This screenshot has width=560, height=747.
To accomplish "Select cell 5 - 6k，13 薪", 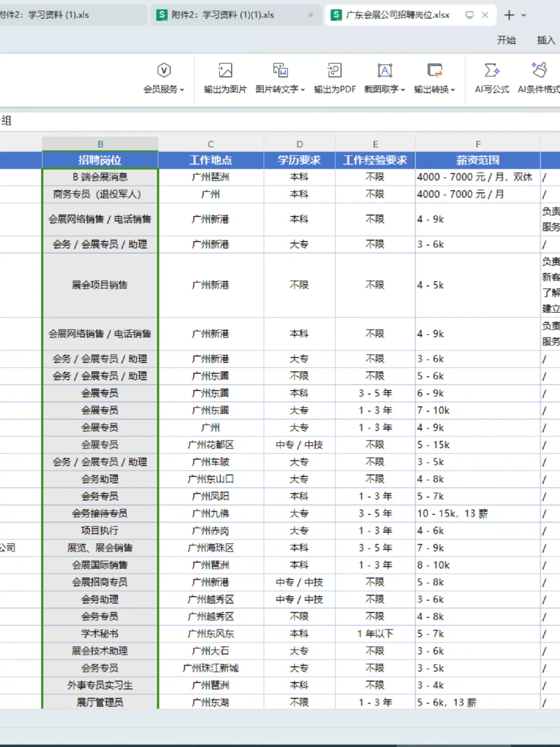I will 478,702.
